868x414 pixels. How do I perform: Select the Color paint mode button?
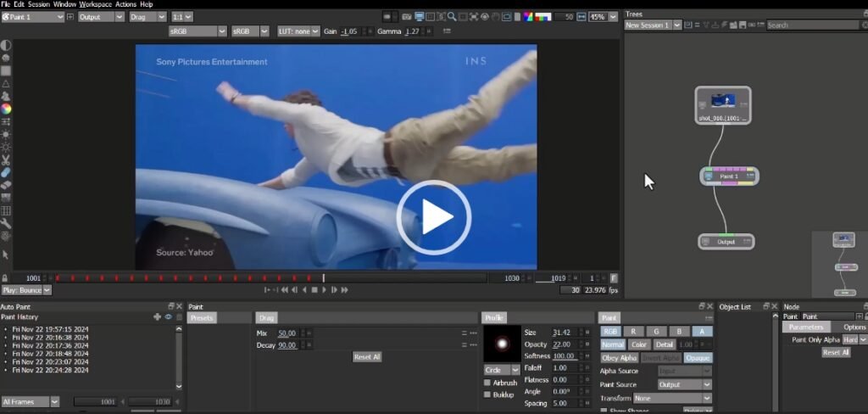[639, 344]
